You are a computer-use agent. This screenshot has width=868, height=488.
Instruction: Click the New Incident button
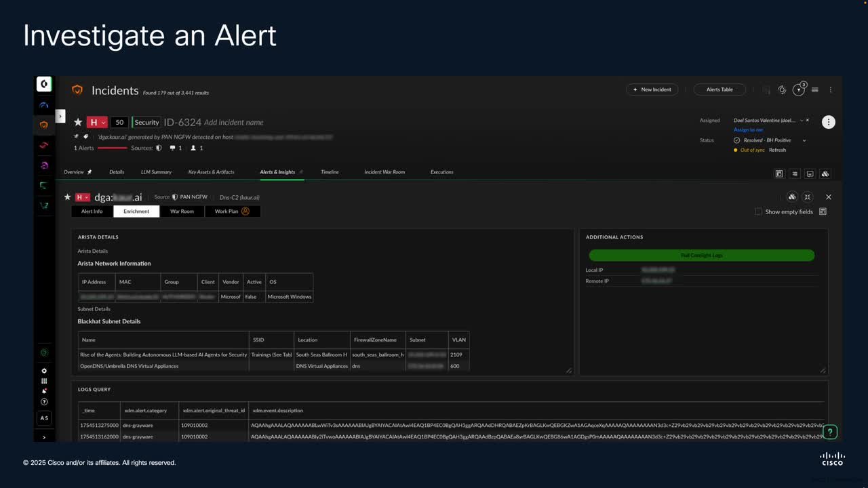click(x=652, y=89)
